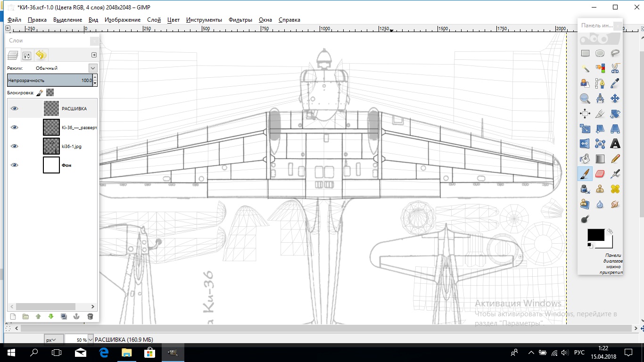Open the px units dropdown
The width and height of the screenshot is (644, 362).
50,339
